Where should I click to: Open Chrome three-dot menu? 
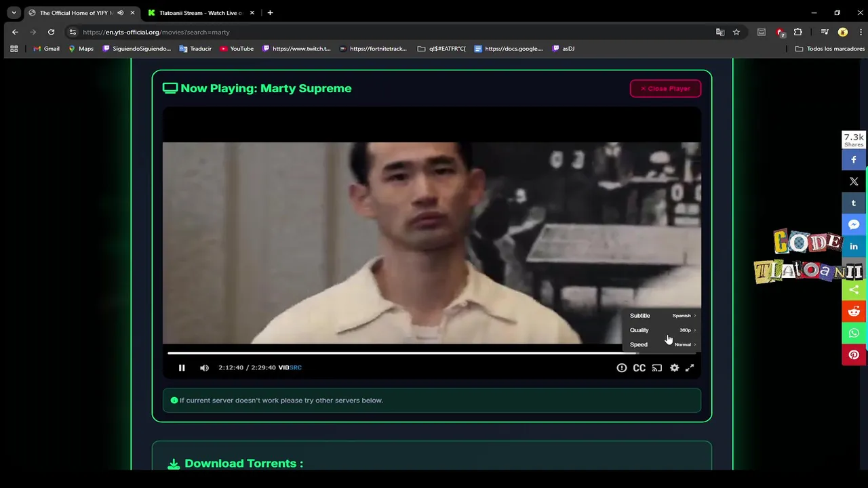click(861, 32)
